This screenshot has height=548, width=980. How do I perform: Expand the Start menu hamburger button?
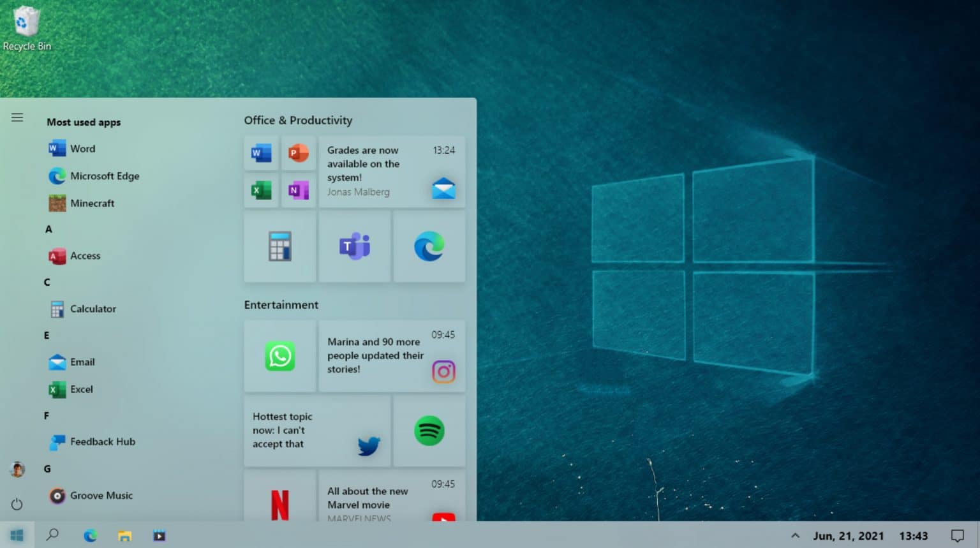pos(17,117)
